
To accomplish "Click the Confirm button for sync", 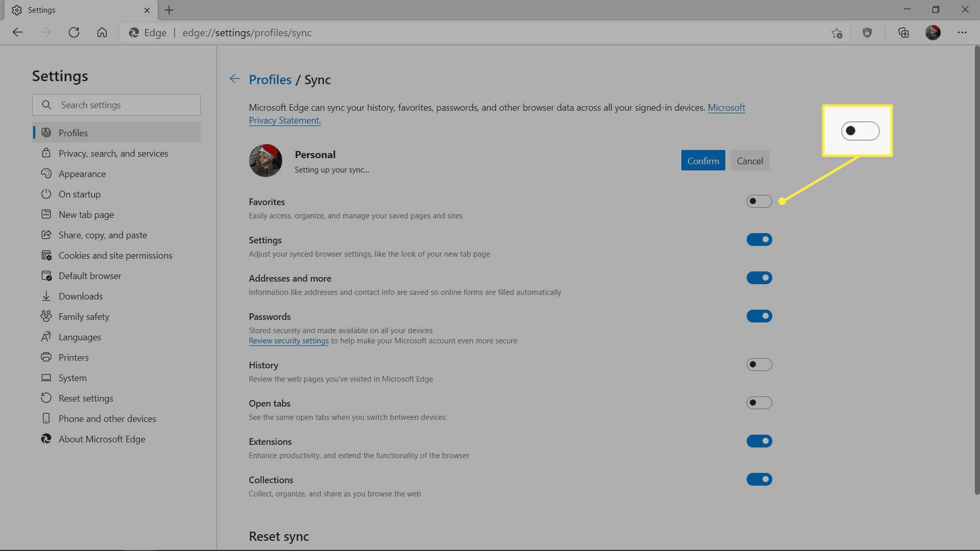I will tap(703, 160).
